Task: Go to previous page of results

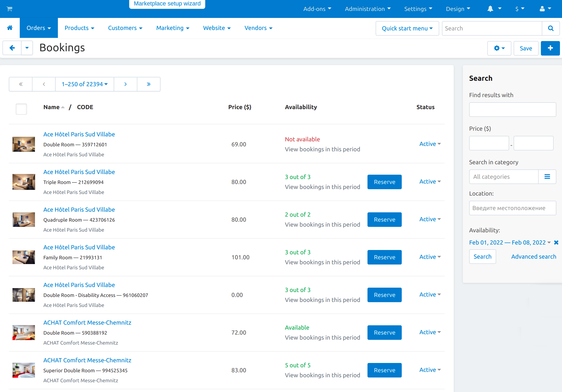Action: pyautogui.click(x=44, y=84)
